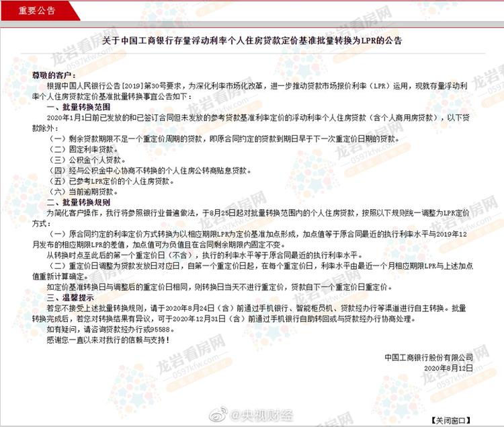
Task: Click the line starting 2020年1月1日前已发放
Action: tap(251, 123)
